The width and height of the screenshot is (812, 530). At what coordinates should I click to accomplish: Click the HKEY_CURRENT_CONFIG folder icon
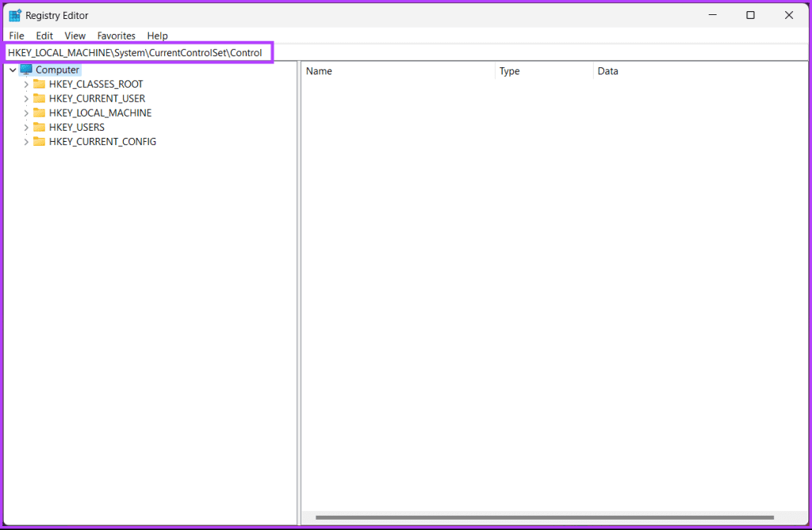[41, 141]
